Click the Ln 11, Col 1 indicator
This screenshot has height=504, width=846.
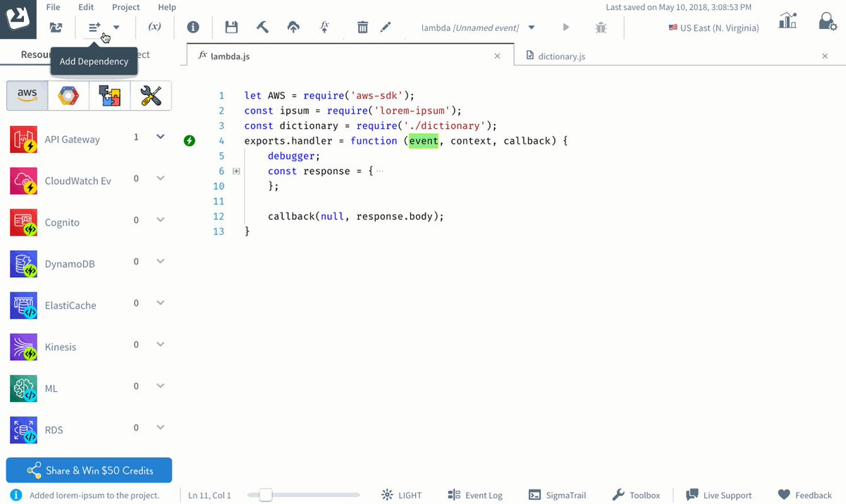point(209,496)
